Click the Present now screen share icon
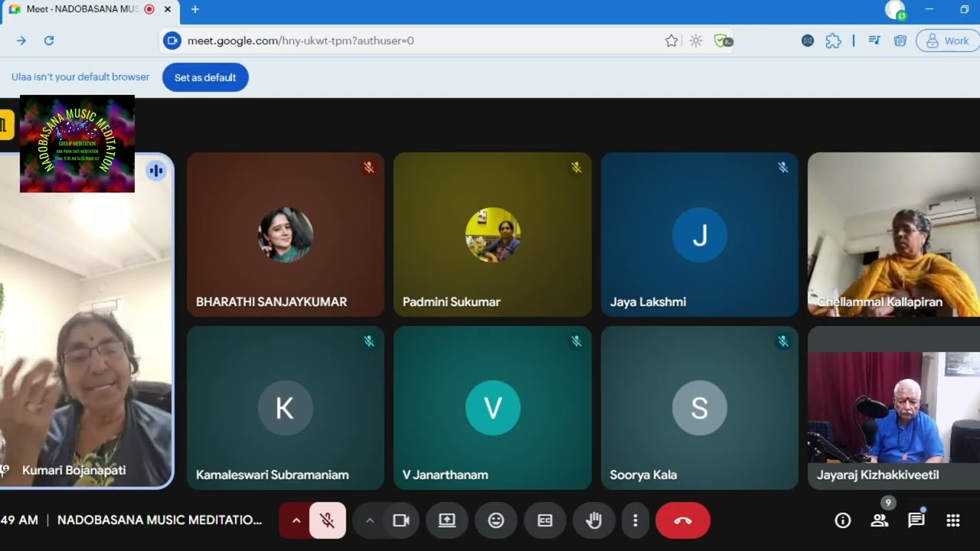The image size is (980, 551). 446,520
